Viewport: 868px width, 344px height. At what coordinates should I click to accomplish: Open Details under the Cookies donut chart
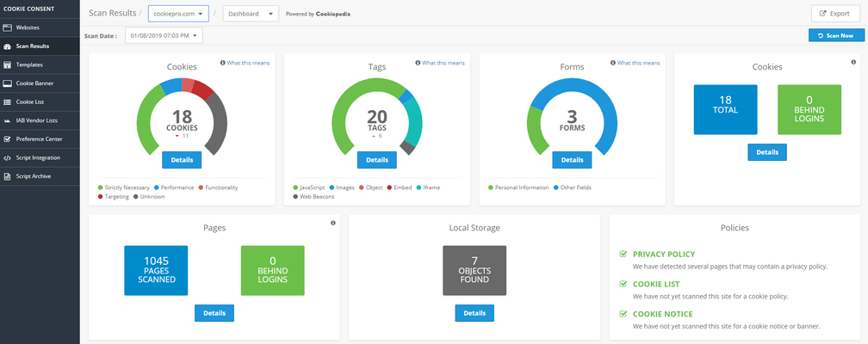(x=182, y=160)
